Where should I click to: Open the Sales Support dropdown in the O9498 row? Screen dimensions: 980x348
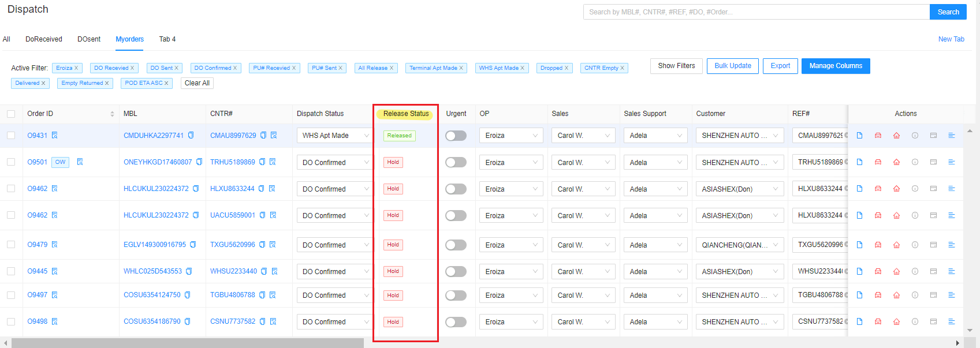click(x=655, y=321)
